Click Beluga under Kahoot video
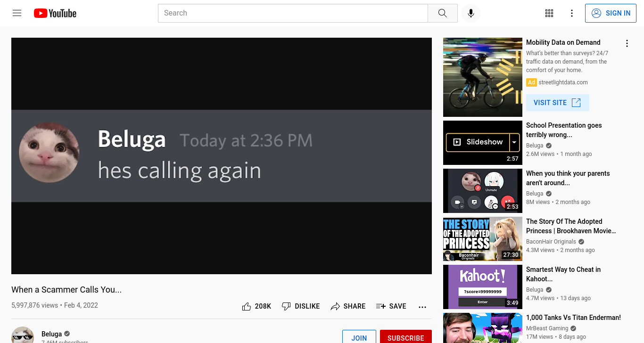This screenshot has width=644, height=343. (535, 290)
